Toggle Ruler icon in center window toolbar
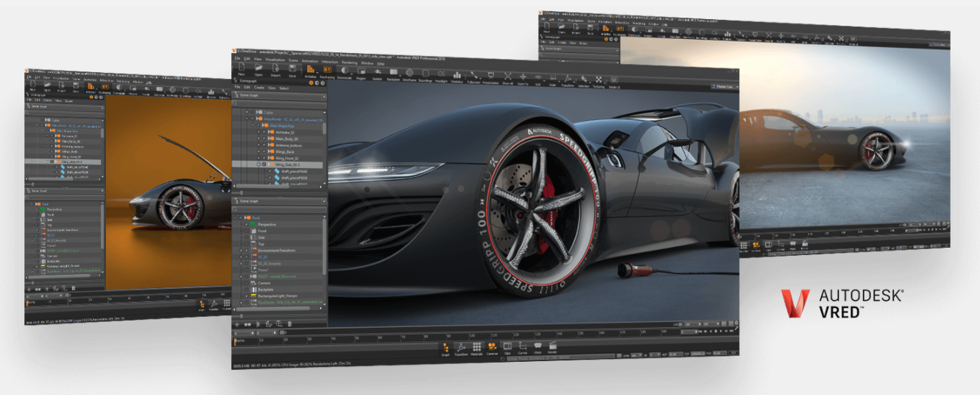980x395 pixels. pos(553,78)
